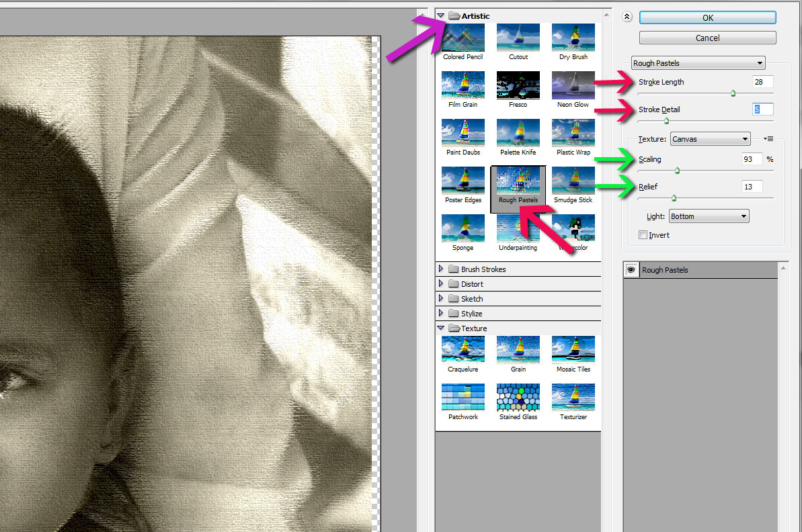Screen dimensions: 802x532
Task: Expand the Brush Strokes folder
Action: click(441, 269)
